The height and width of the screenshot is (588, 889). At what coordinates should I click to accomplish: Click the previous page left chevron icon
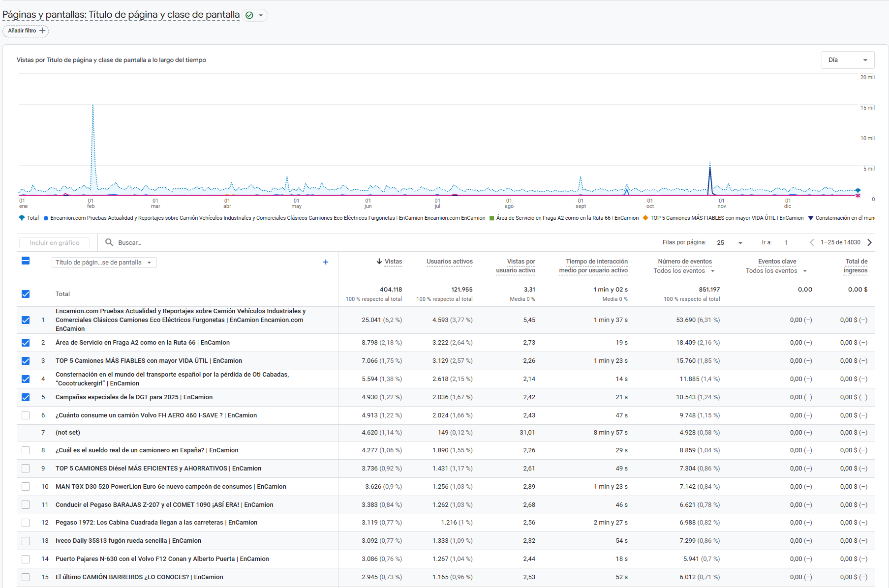pyautogui.click(x=812, y=242)
